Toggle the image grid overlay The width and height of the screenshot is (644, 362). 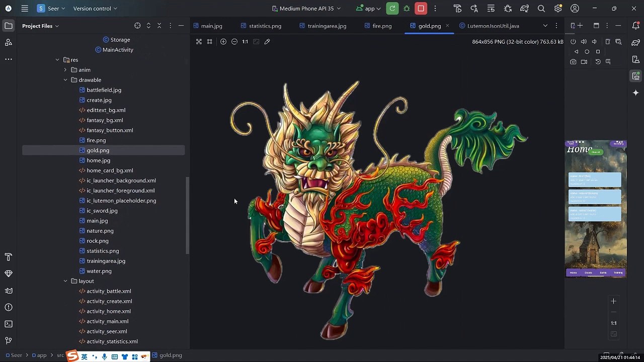[x=210, y=42]
